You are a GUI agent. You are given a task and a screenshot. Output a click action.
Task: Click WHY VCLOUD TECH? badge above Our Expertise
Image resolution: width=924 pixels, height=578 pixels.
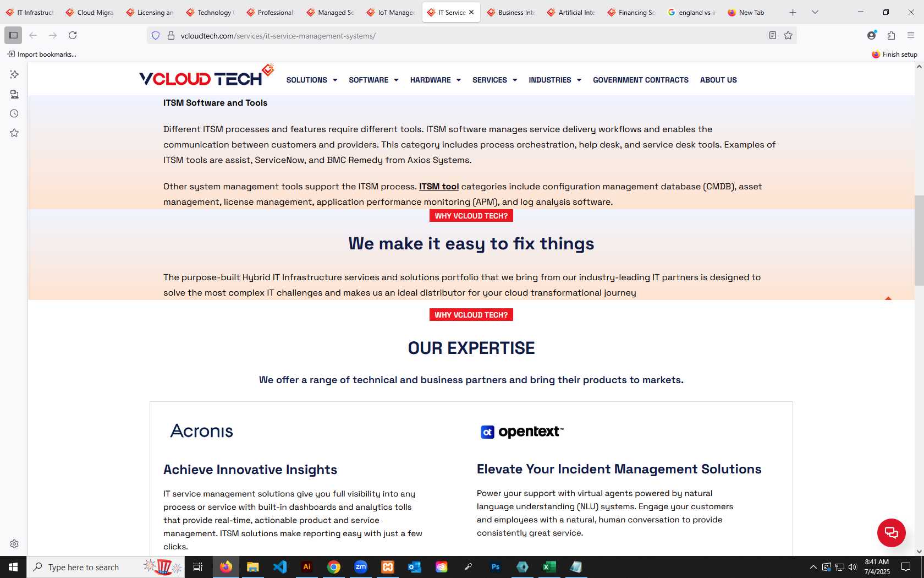pyautogui.click(x=471, y=315)
